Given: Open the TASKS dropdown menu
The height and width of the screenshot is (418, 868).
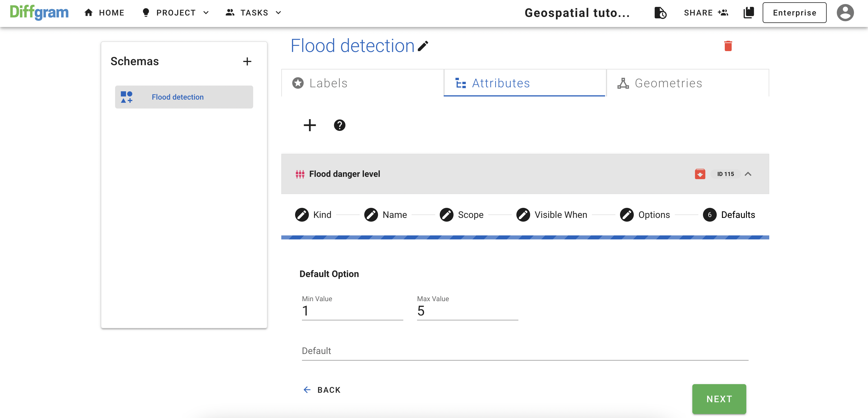Looking at the screenshot, I should (253, 12).
